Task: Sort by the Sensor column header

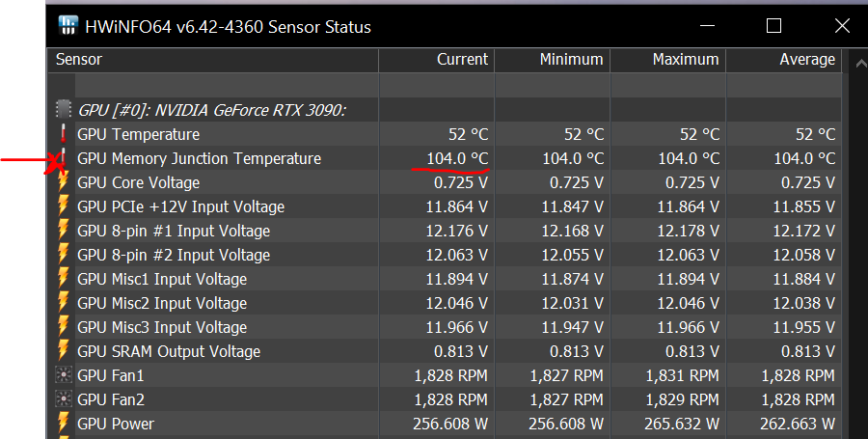Action: pos(212,60)
